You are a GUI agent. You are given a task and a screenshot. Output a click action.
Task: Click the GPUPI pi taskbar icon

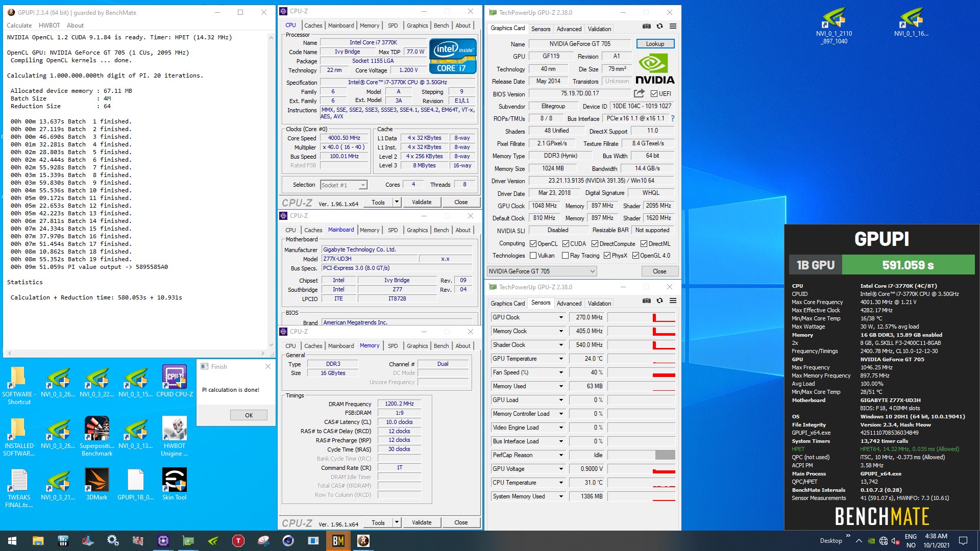pyautogui.click(x=363, y=541)
